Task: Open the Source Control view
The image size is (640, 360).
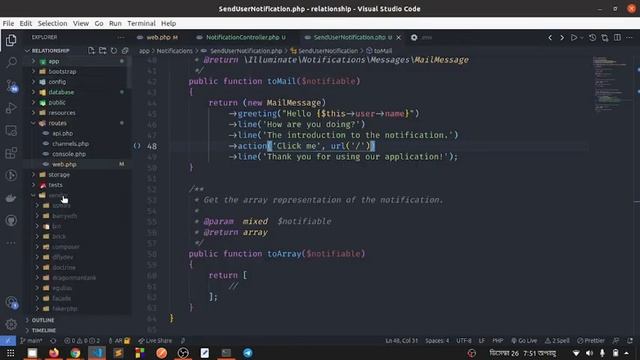Action: point(11,85)
